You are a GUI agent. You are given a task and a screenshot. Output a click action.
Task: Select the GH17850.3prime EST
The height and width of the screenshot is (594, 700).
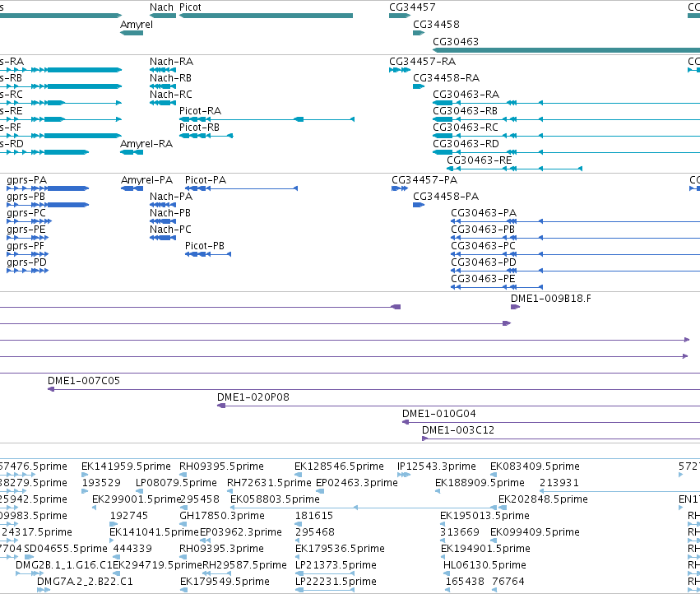[183, 524]
